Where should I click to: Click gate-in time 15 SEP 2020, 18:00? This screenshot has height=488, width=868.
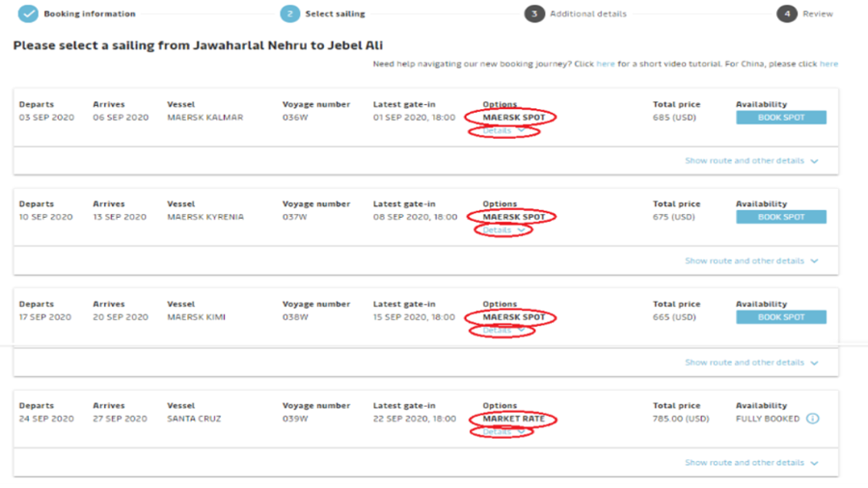tap(414, 317)
